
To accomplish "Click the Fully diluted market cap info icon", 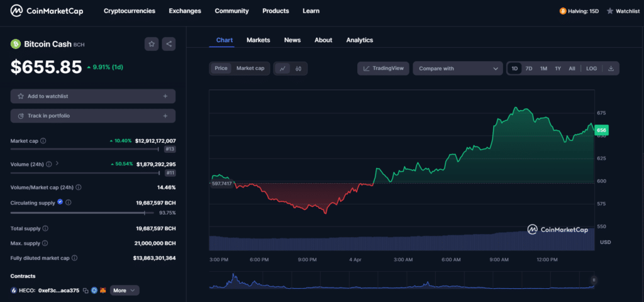I will 75,258.
